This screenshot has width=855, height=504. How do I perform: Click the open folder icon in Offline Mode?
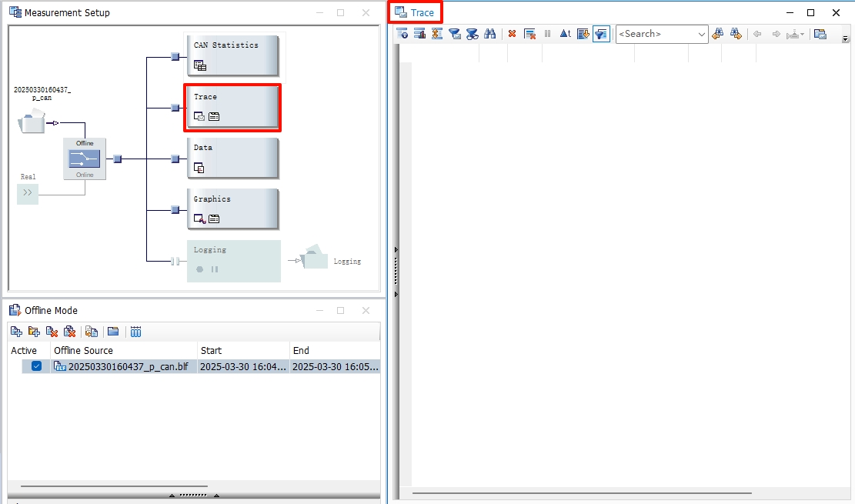(113, 332)
